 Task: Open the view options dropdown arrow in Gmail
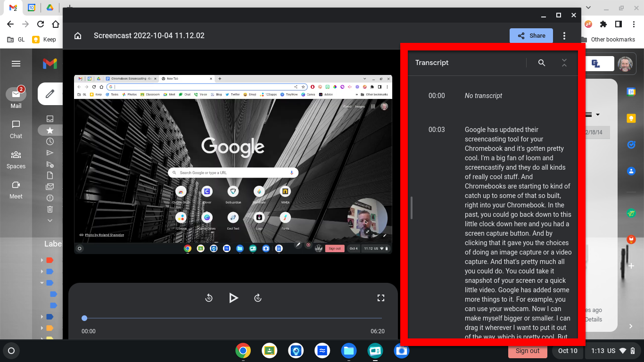598,115
